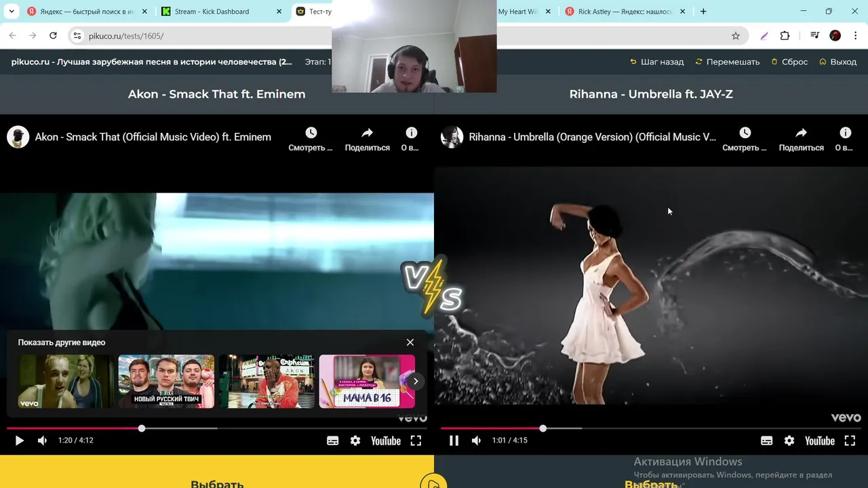The height and width of the screenshot is (488, 868).
Task: Open the tab search dropdown
Action: tap(12, 12)
